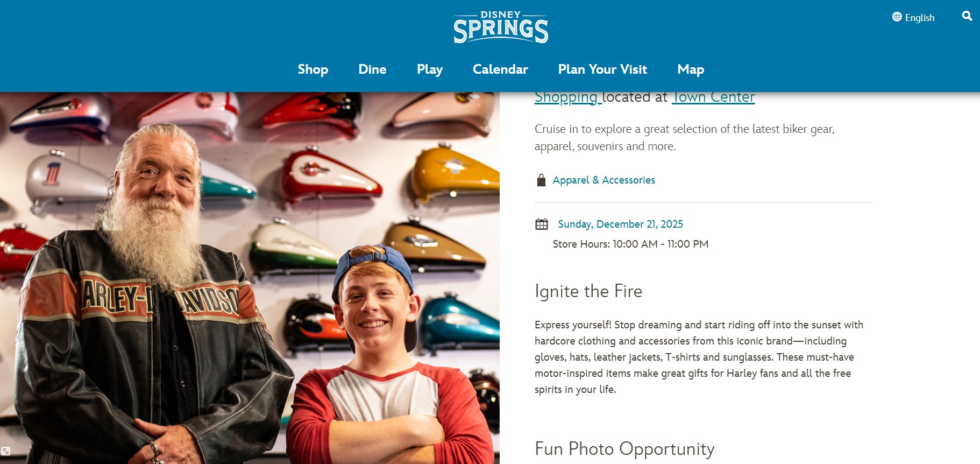The image size is (980, 464).
Task: Follow the Shopping link
Action: pyautogui.click(x=566, y=97)
